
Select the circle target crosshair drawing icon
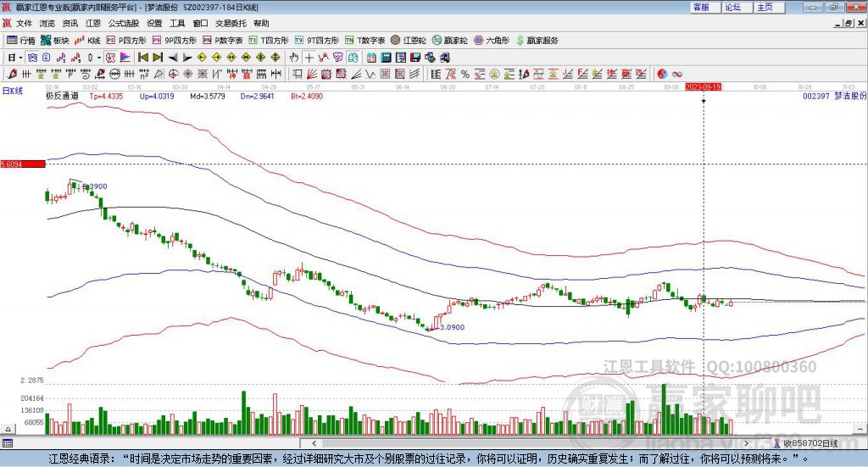(x=173, y=74)
